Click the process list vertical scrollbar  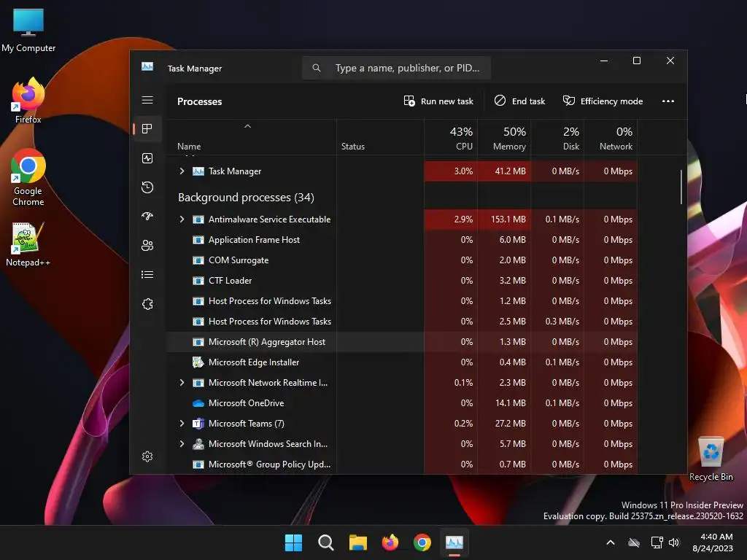(x=681, y=187)
